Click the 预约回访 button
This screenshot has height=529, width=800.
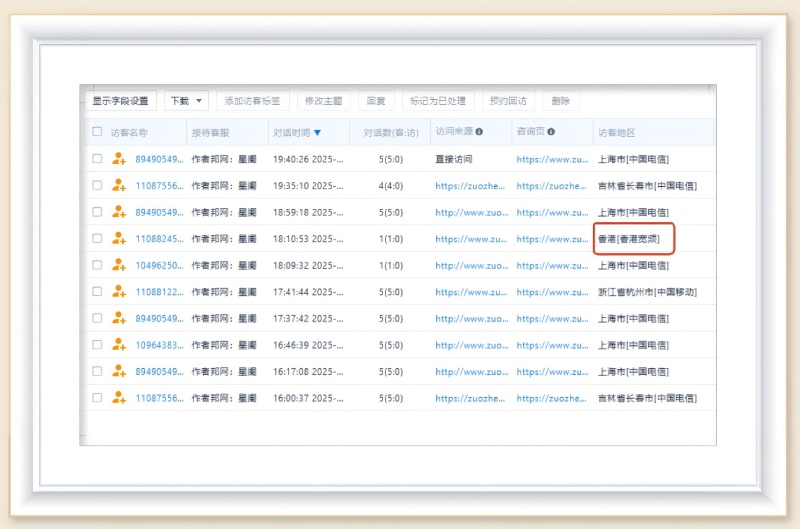click(x=508, y=101)
